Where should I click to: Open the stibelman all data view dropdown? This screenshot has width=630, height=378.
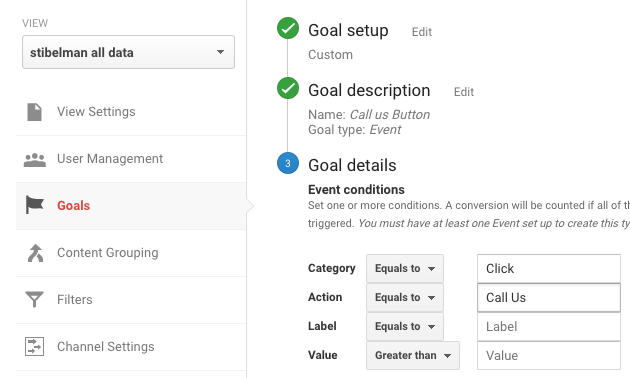click(128, 52)
